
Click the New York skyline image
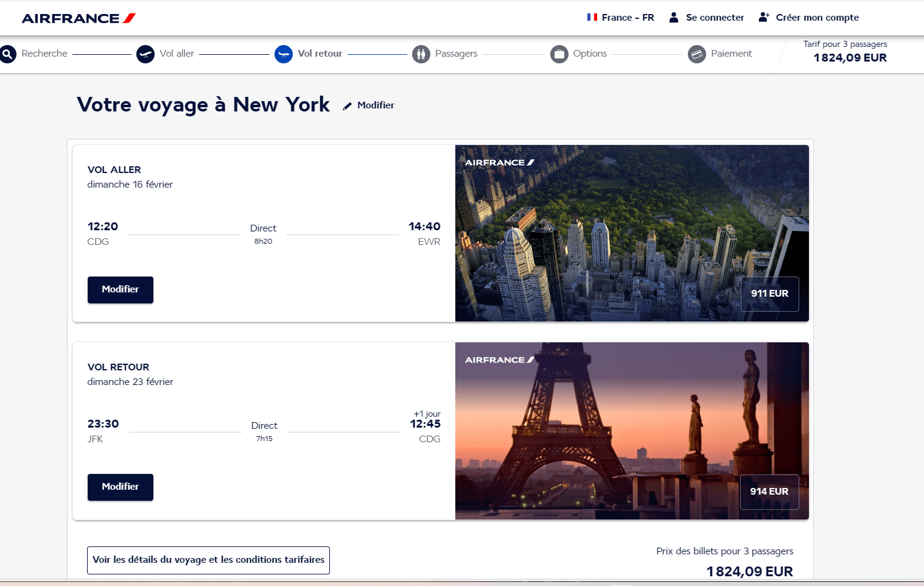point(632,233)
